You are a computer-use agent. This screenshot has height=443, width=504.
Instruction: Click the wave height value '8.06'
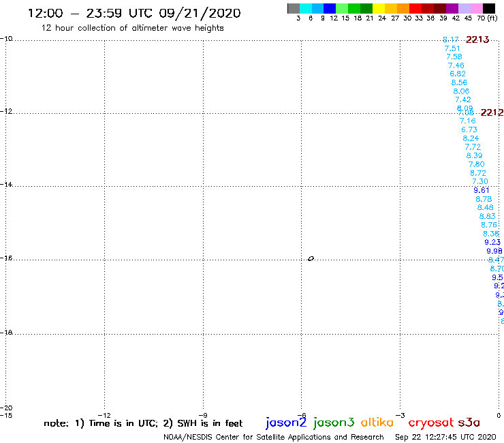click(461, 91)
